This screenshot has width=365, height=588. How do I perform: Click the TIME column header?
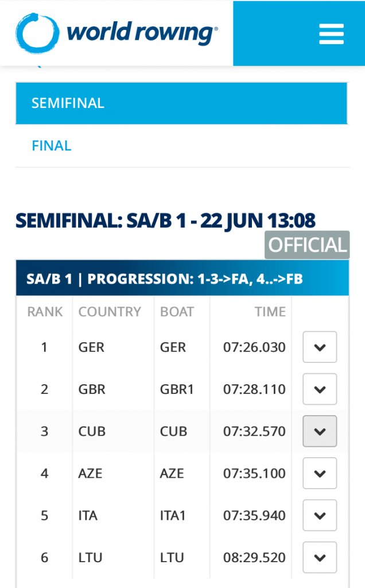(x=270, y=312)
